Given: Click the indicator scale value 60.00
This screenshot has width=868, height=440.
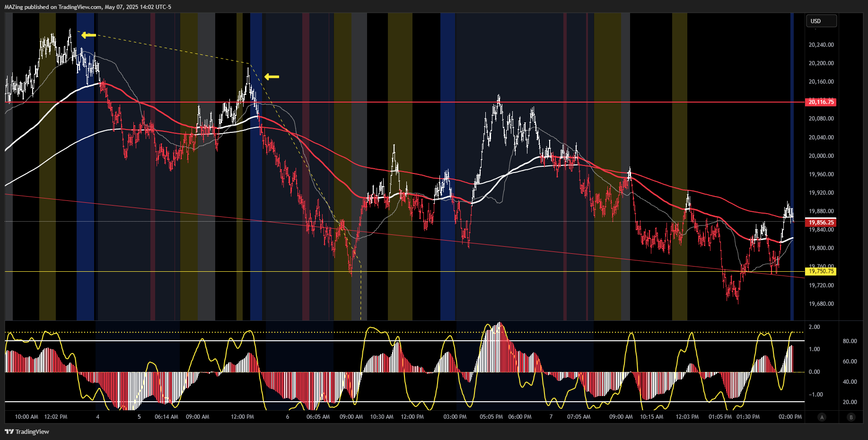Looking at the screenshot, I should coord(850,362).
